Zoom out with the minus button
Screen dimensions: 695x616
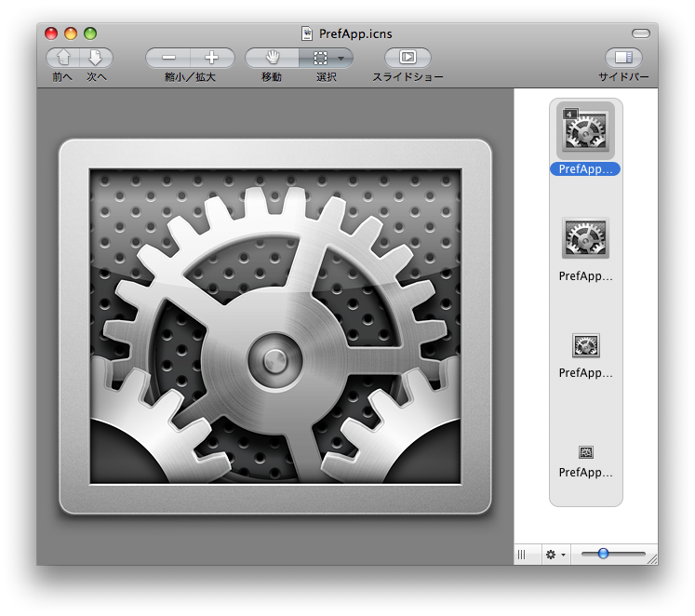coord(168,58)
